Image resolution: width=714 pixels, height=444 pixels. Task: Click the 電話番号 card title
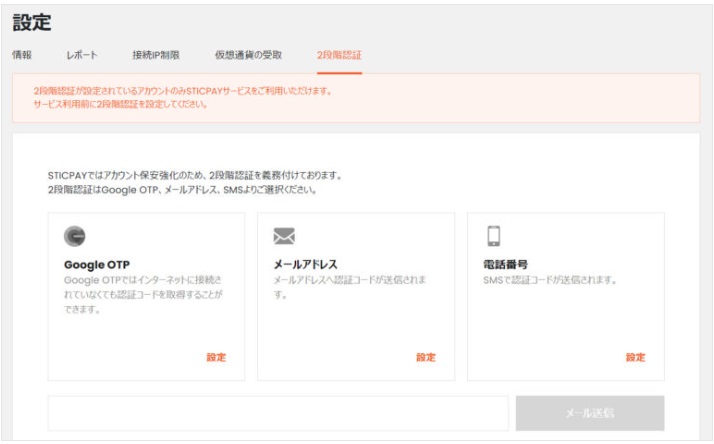click(x=505, y=265)
